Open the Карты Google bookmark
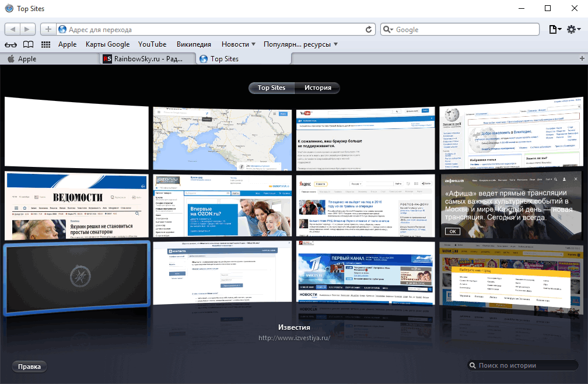 point(107,44)
